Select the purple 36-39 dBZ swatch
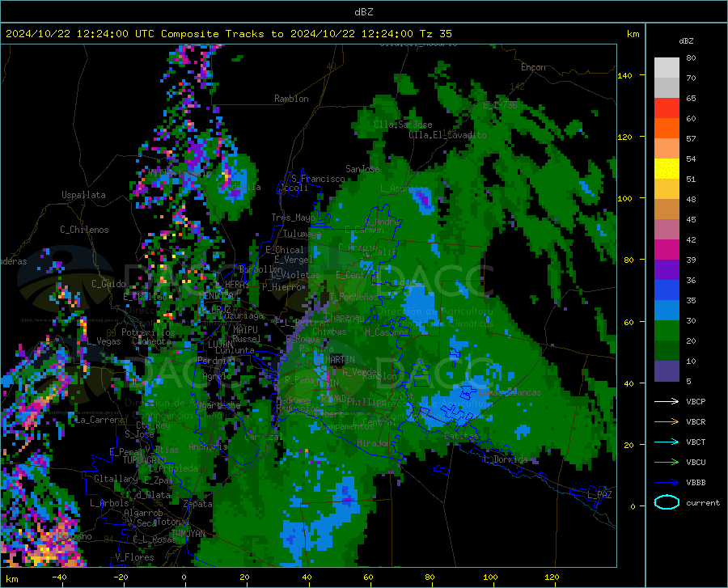 click(x=667, y=270)
